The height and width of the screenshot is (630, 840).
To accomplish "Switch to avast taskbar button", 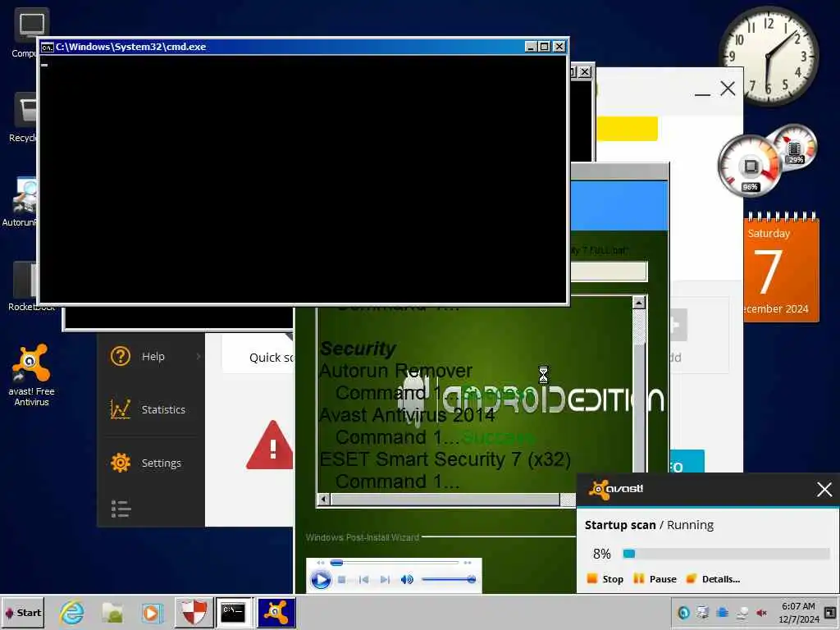I will click(x=276, y=613).
